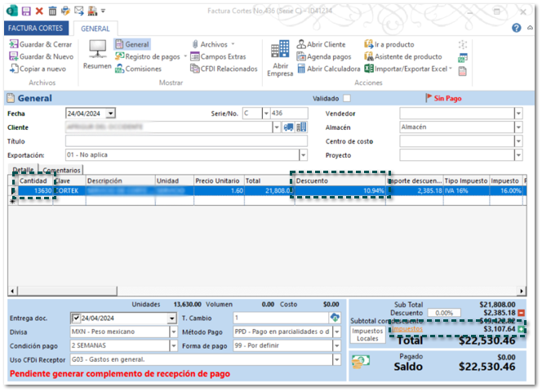
Task: Expand the Condición pago dropdown
Action: coord(172,345)
